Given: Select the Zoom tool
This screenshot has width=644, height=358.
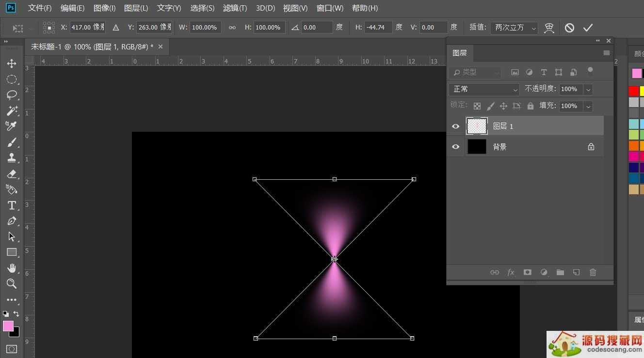Looking at the screenshot, I should [12, 283].
